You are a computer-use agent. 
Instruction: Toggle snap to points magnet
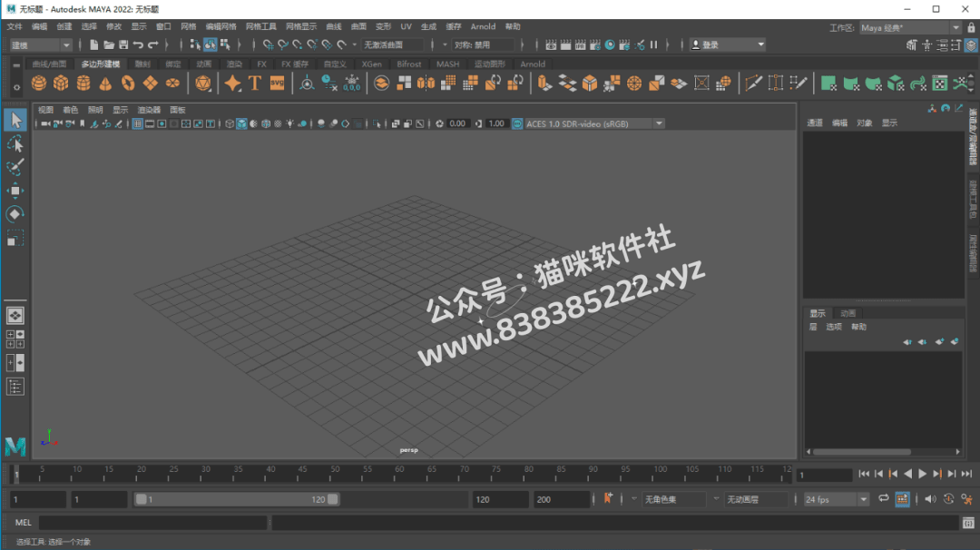298,45
